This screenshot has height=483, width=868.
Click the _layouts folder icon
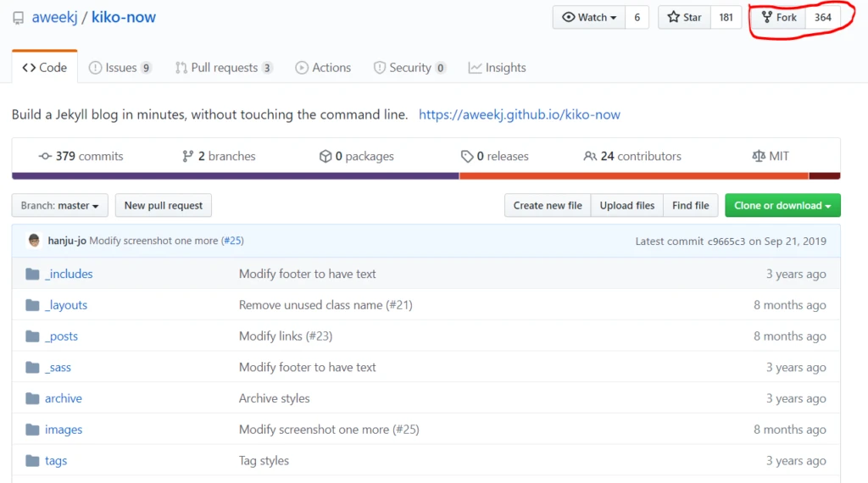click(x=33, y=305)
